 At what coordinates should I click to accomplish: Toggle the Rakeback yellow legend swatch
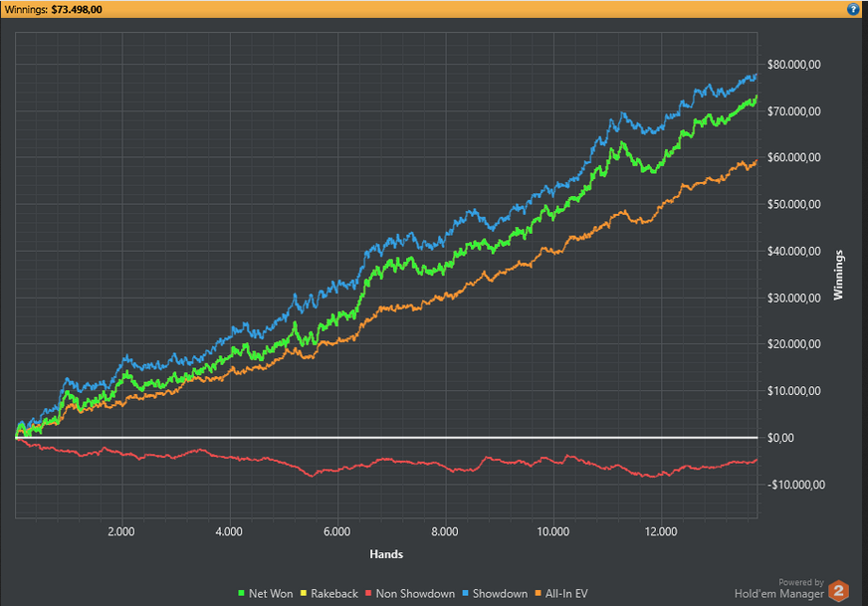[x=304, y=593]
